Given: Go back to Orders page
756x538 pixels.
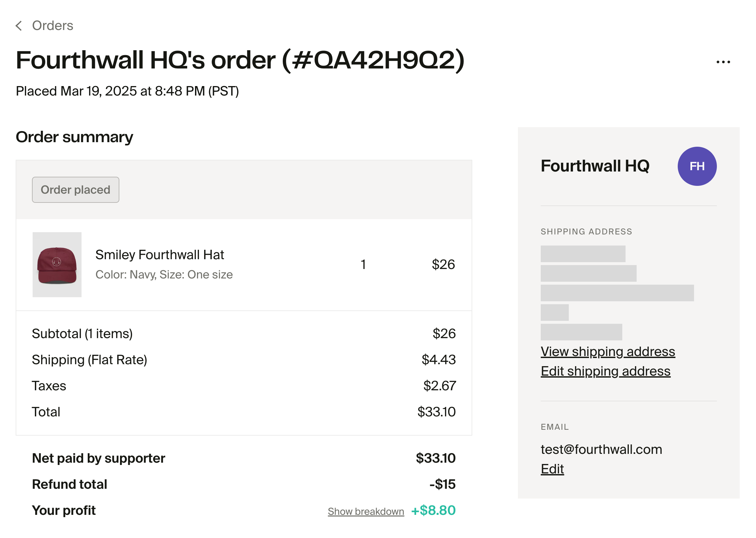Looking at the screenshot, I should coord(52,26).
